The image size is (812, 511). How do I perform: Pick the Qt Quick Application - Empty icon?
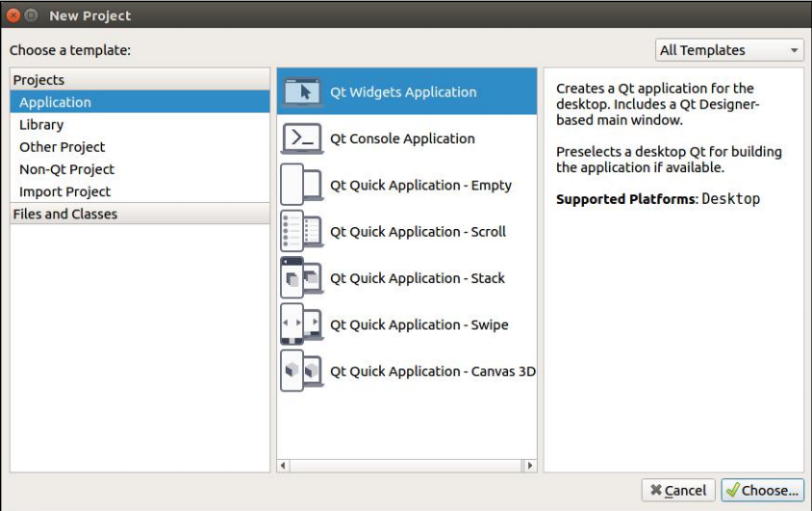(x=302, y=185)
